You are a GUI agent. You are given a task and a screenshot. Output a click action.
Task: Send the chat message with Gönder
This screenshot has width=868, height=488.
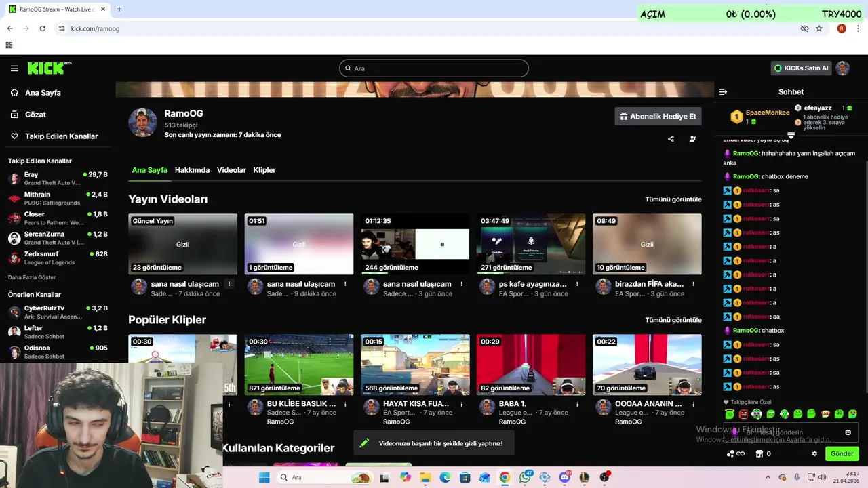click(x=842, y=454)
